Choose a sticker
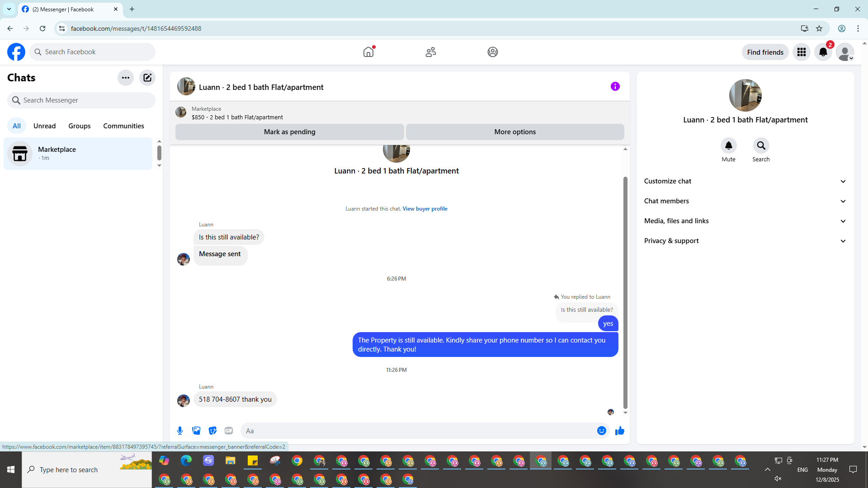This screenshot has width=868, height=488. pos(212,431)
